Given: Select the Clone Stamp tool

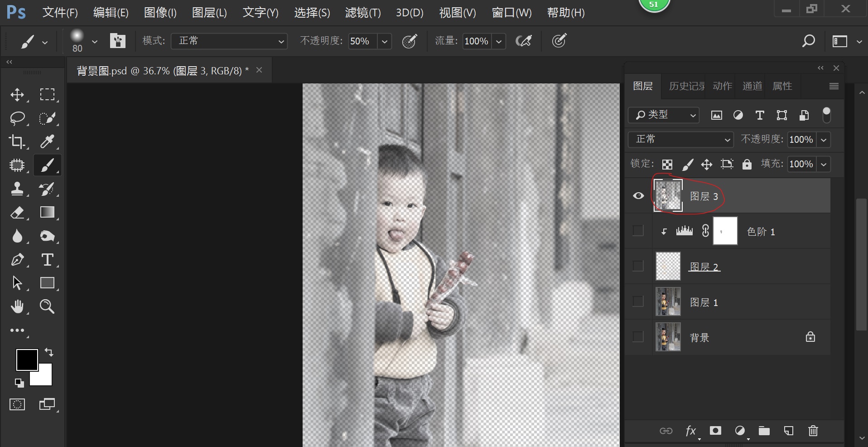Looking at the screenshot, I should [17, 189].
